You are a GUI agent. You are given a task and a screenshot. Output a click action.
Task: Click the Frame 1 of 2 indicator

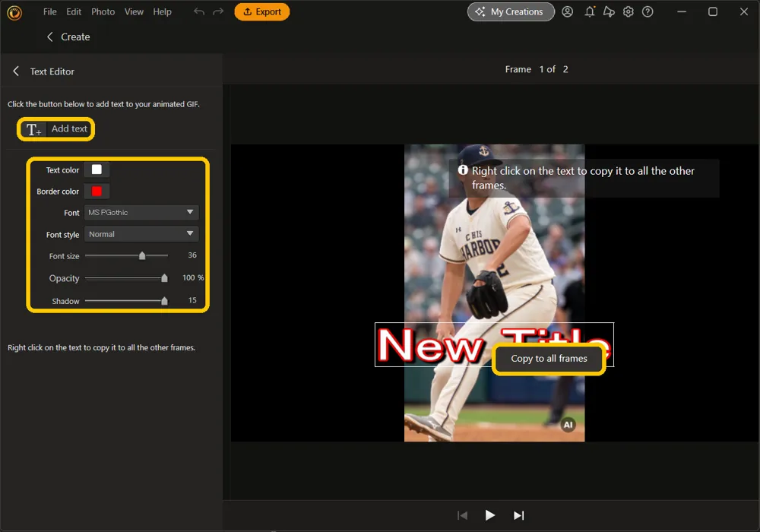point(536,69)
